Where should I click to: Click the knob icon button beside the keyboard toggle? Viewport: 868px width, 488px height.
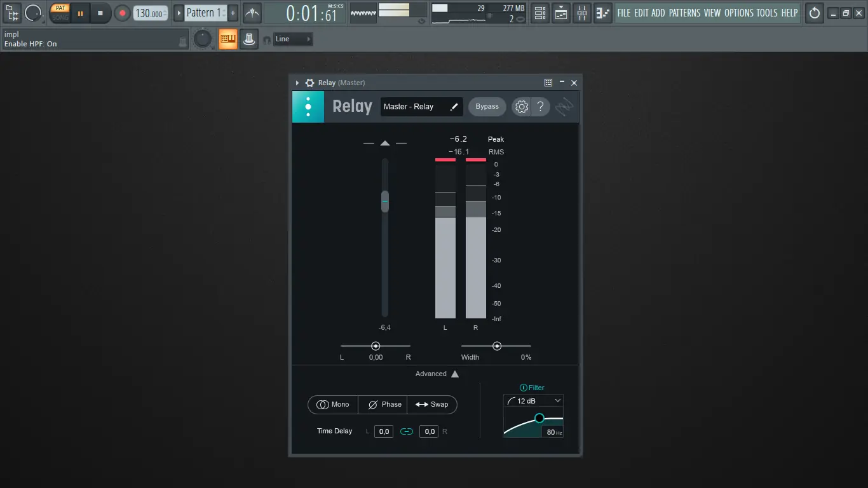[x=249, y=39]
